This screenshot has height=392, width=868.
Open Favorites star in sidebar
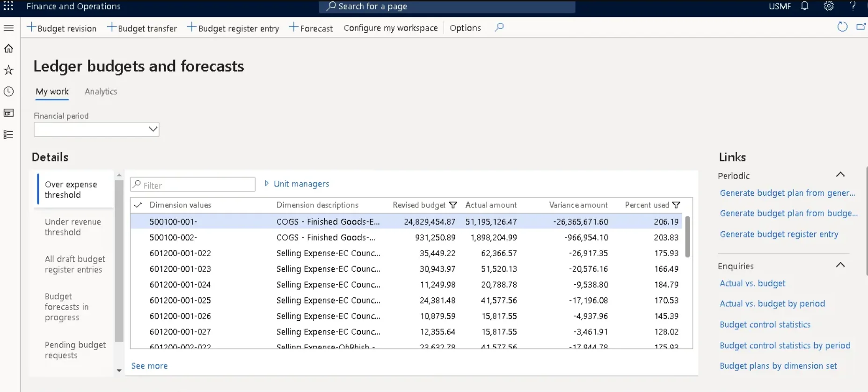tap(8, 70)
